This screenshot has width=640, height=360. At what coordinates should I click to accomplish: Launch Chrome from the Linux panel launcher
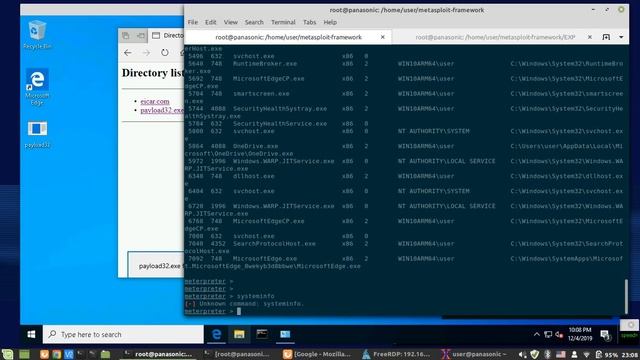pyautogui.click(x=56, y=354)
